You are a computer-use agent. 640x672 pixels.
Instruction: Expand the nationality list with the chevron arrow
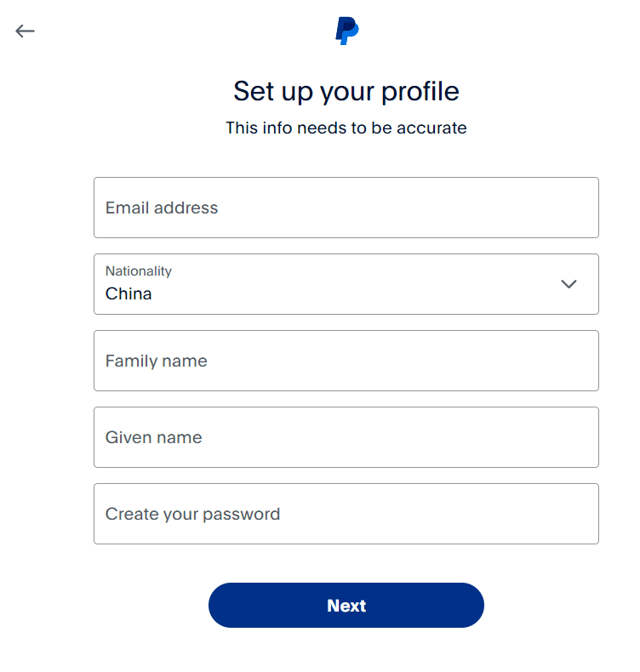(569, 284)
